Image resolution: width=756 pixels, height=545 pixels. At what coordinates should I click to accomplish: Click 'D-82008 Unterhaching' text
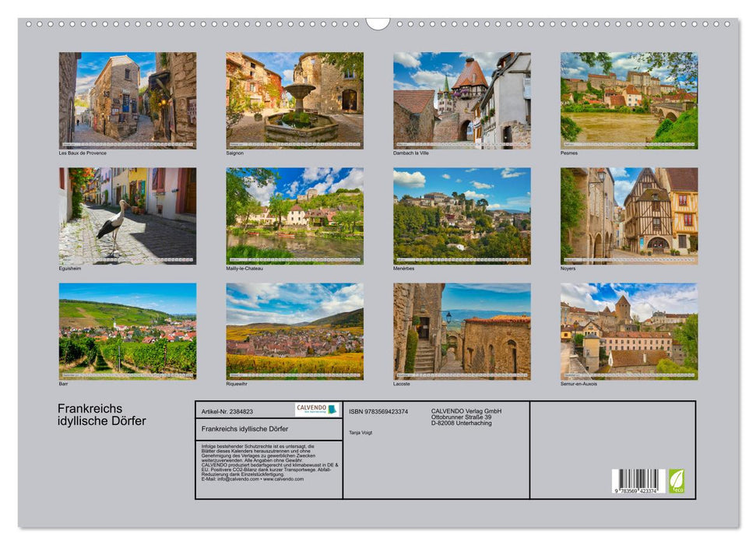462,423
